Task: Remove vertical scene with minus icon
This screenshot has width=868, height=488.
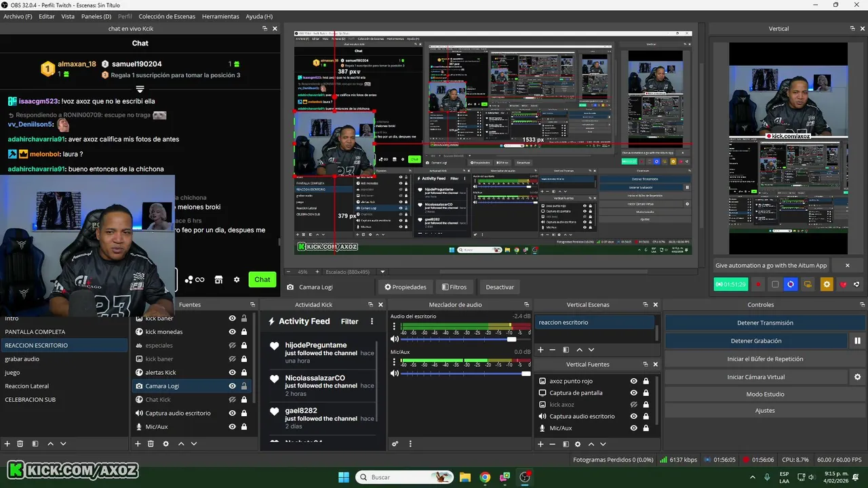Action: click(x=553, y=350)
